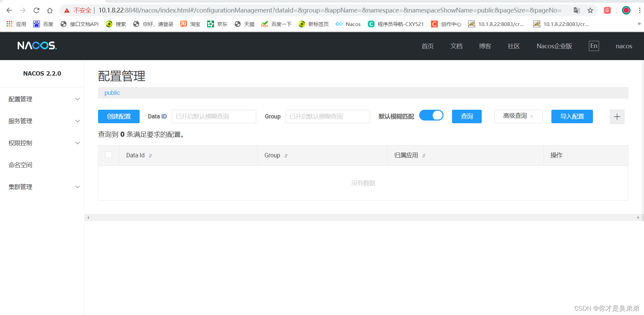The height and width of the screenshot is (315, 644).
Task: Open the 高级查询 dropdown
Action: click(x=518, y=116)
